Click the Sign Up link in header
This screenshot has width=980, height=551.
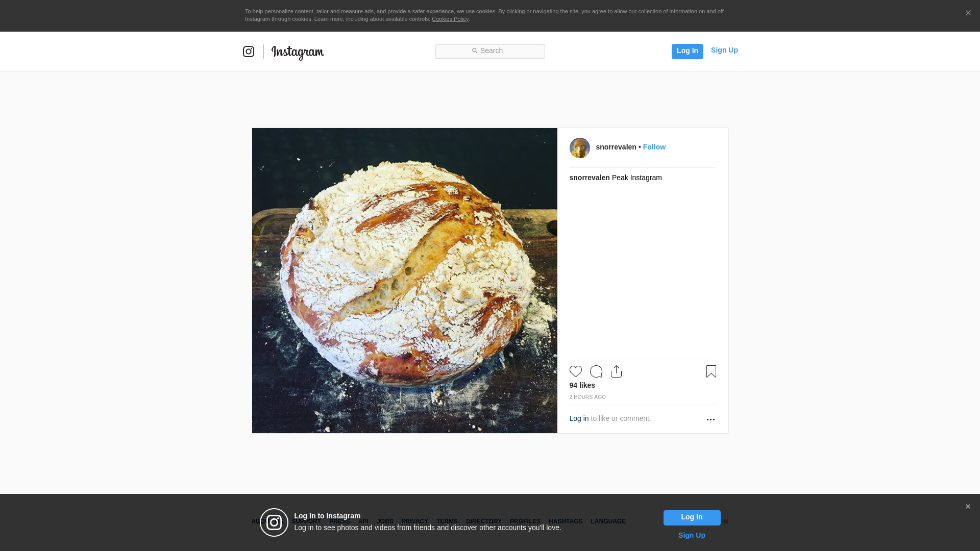pos(724,50)
